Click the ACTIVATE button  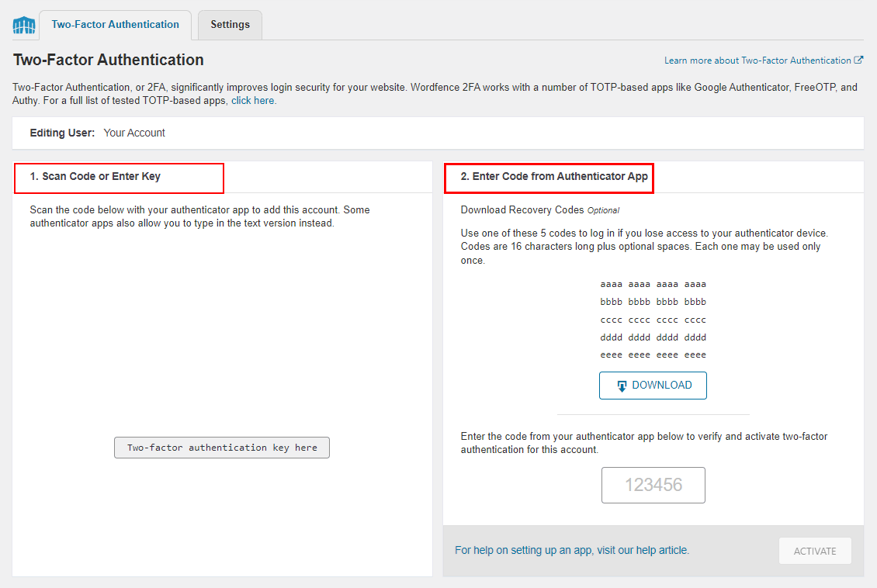pyautogui.click(x=815, y=550)
